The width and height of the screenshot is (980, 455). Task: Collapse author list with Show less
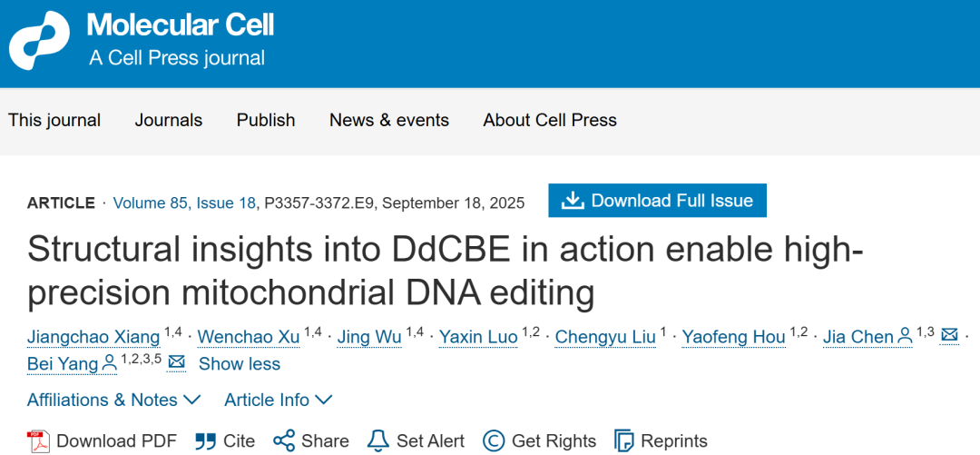[239, 363]
